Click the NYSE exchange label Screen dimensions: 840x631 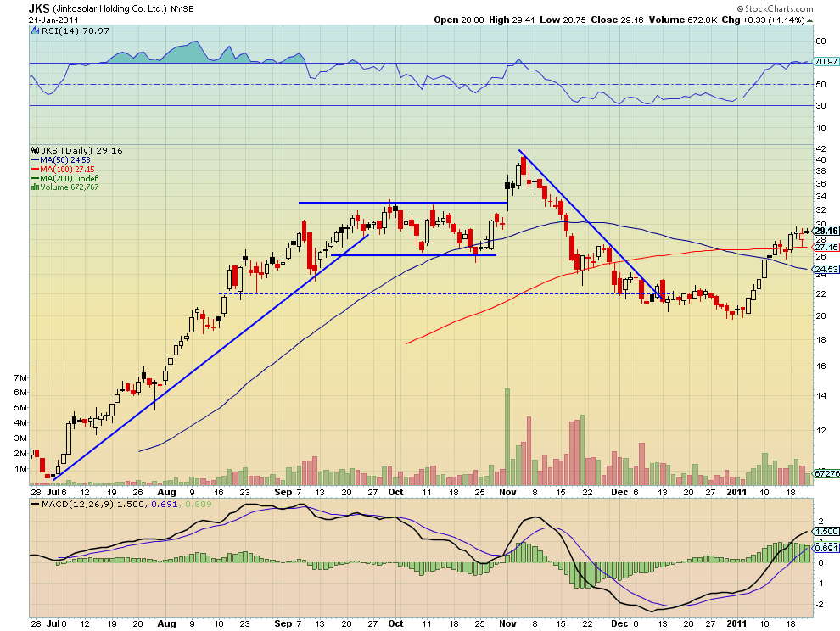click(x=182, y=9)
